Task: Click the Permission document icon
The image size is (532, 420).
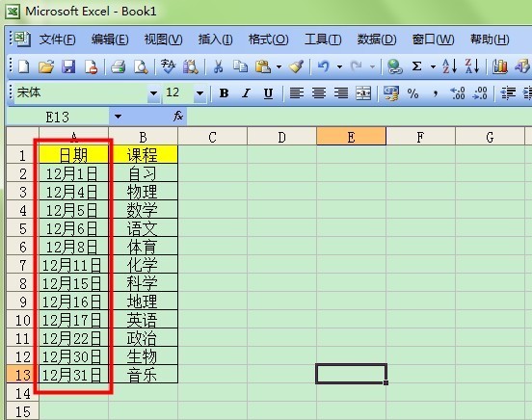Action: [x=91, y=66]
